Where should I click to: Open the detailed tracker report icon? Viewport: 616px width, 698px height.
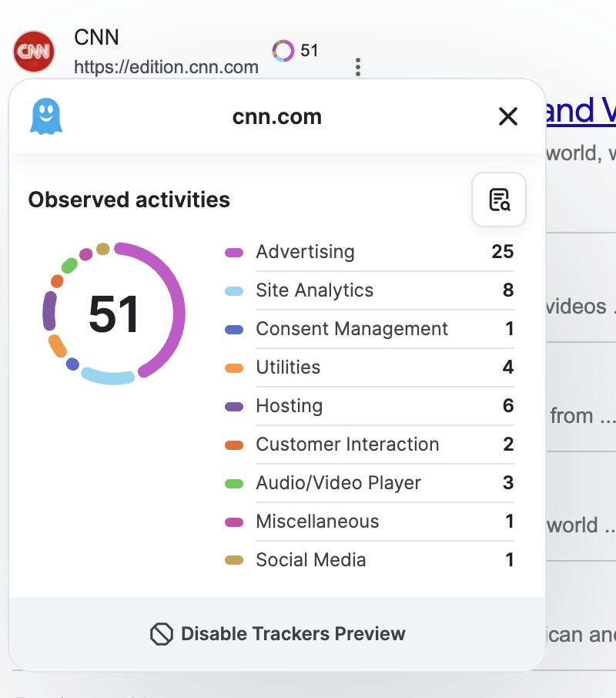[499, 200]
